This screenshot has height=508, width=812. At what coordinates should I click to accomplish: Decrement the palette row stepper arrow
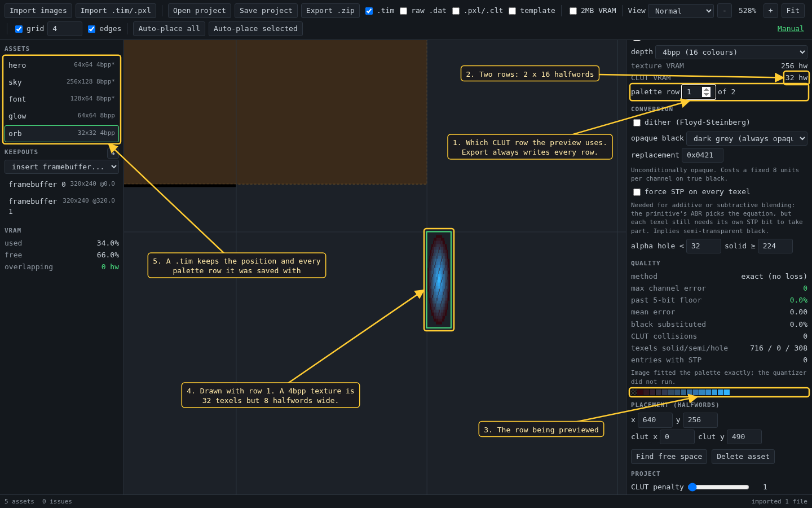pyautogui.click(x=706, y=95)
